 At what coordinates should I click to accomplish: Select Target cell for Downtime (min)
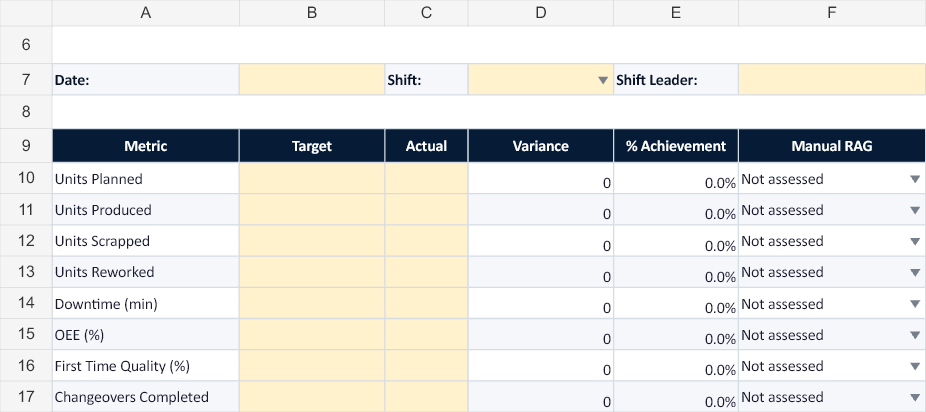(312, 303)
